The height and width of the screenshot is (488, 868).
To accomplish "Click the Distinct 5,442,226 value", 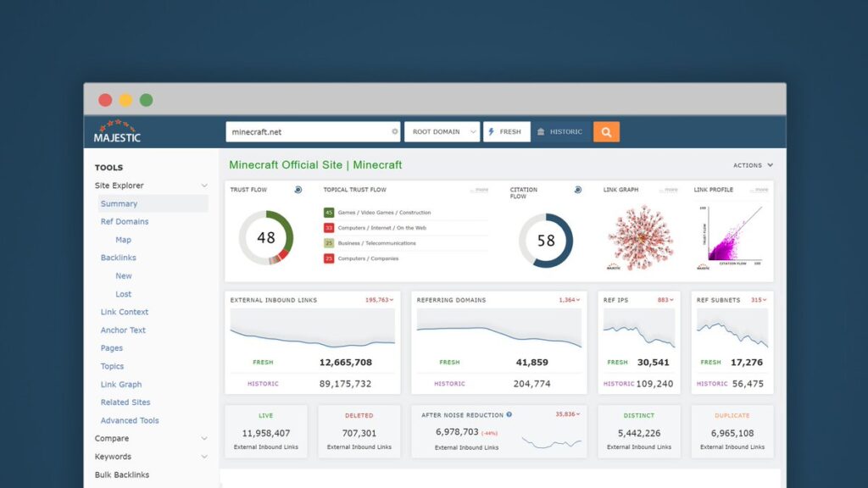I will point(639,433).
